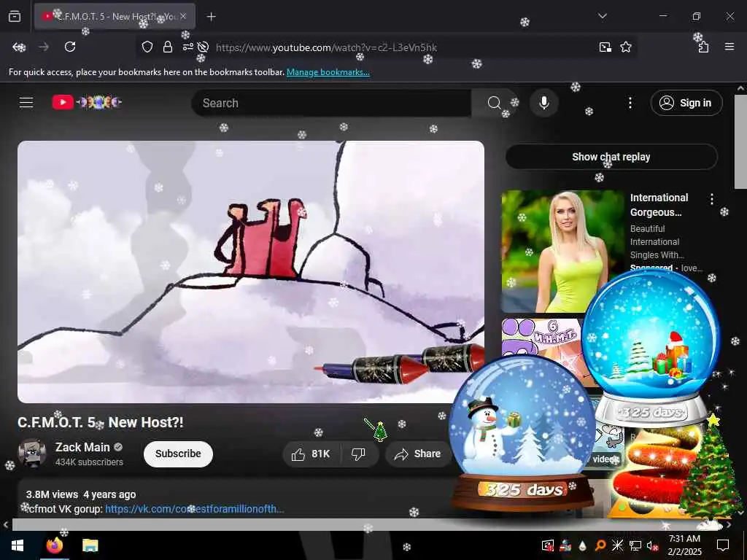The height and width of the screenshot is (560, 747).
Task: Close the C.F.M.O.T. 5 tab
Action: pos(183,16)
